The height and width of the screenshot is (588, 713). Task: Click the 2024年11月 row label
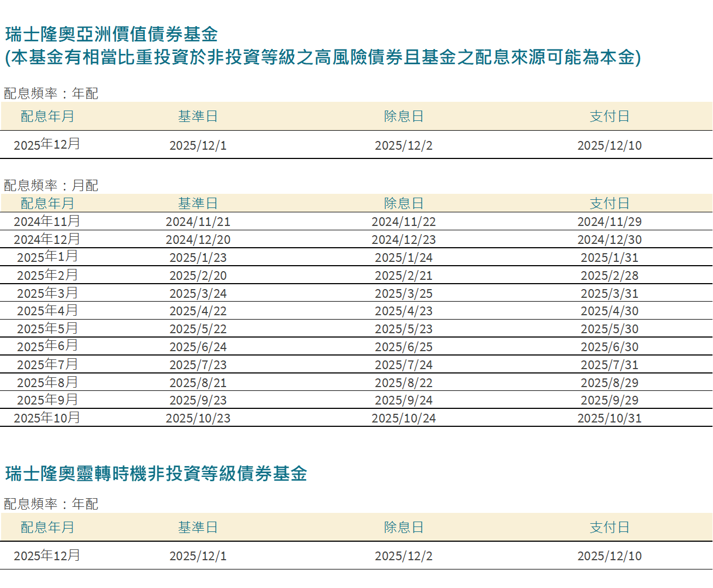click(47, 222)
